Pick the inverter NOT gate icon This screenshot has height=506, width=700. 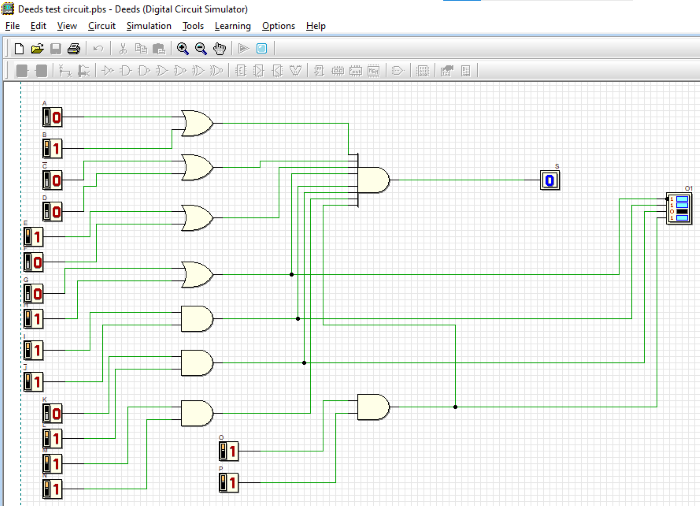tap(108, 71)
